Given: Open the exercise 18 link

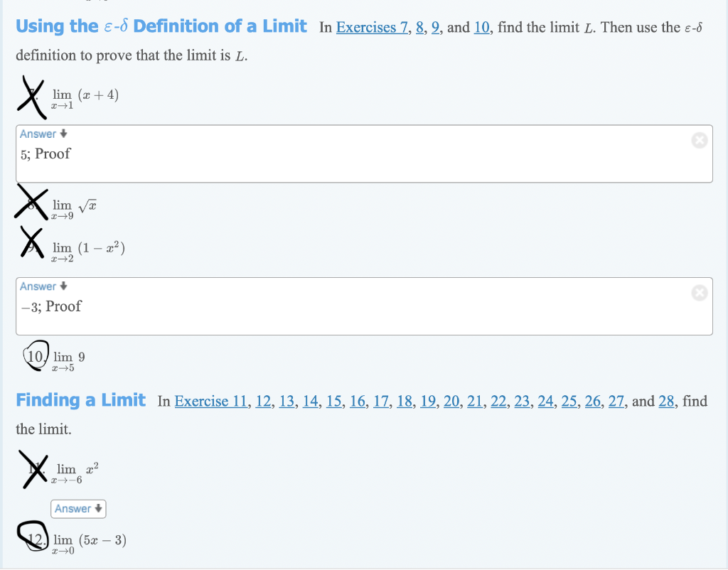Looking at the screenshot, I should (404, 402).
